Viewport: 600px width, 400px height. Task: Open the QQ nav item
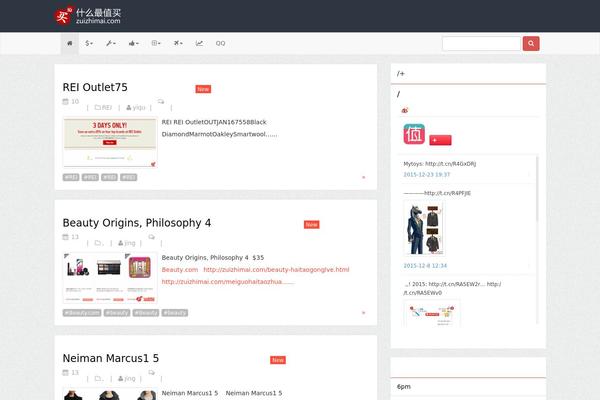pos(220,43)
